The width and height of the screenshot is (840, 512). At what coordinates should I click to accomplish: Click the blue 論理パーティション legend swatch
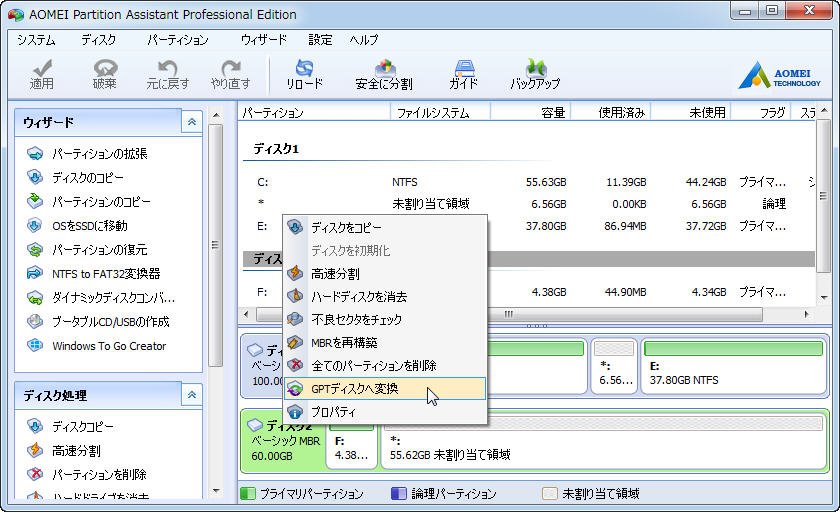click(399, 493)
